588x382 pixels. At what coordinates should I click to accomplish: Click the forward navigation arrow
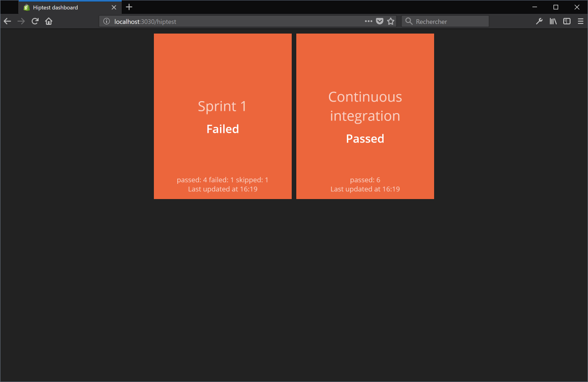tap(21, 21)
